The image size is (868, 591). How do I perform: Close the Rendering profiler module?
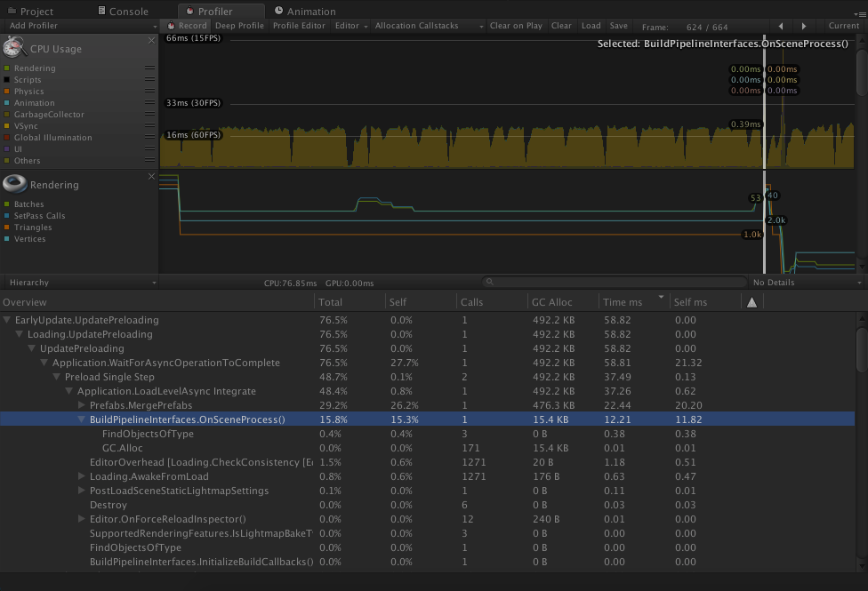[151, 177]
